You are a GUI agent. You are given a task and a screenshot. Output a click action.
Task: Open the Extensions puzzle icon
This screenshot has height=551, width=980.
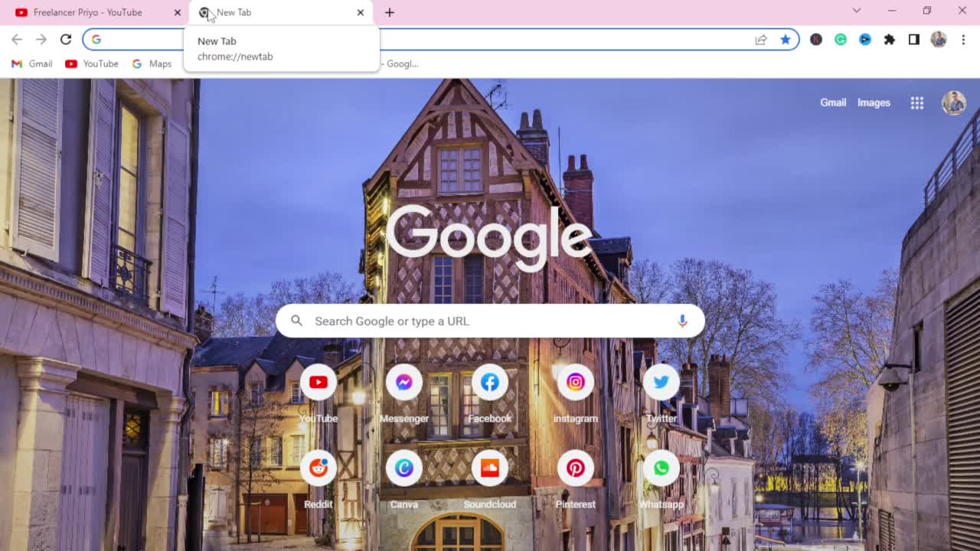pyautogui.click(x=890, y=40)
